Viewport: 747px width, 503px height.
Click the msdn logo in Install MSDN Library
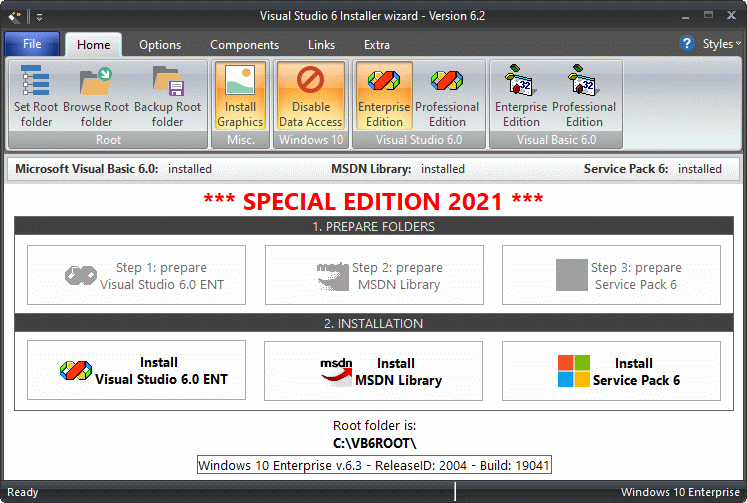(336, 372)
